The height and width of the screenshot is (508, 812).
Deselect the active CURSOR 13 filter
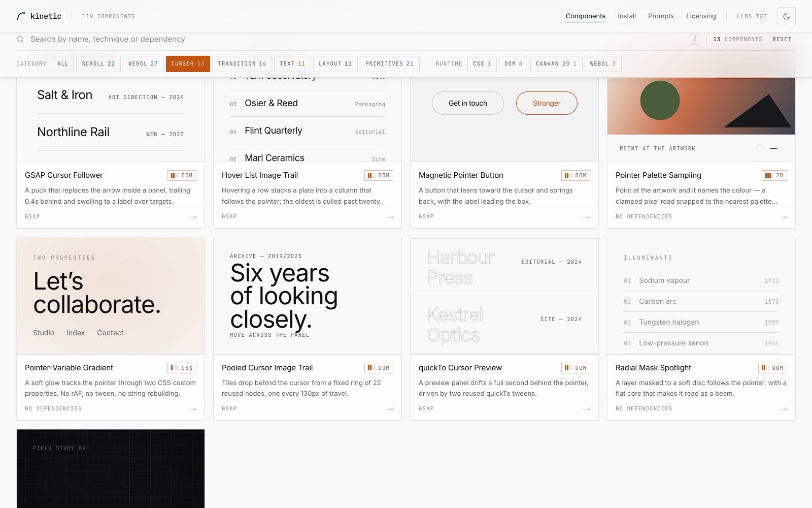click(188, 63)
